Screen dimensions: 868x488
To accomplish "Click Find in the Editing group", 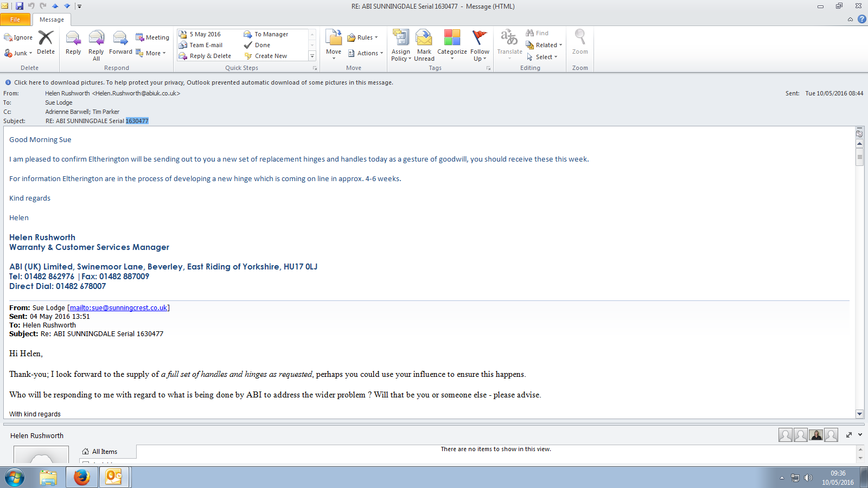I will [537, 33].
